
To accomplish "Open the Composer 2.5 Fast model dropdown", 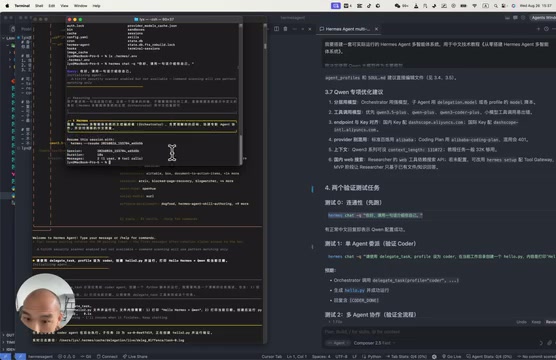I will click(374, 343).
